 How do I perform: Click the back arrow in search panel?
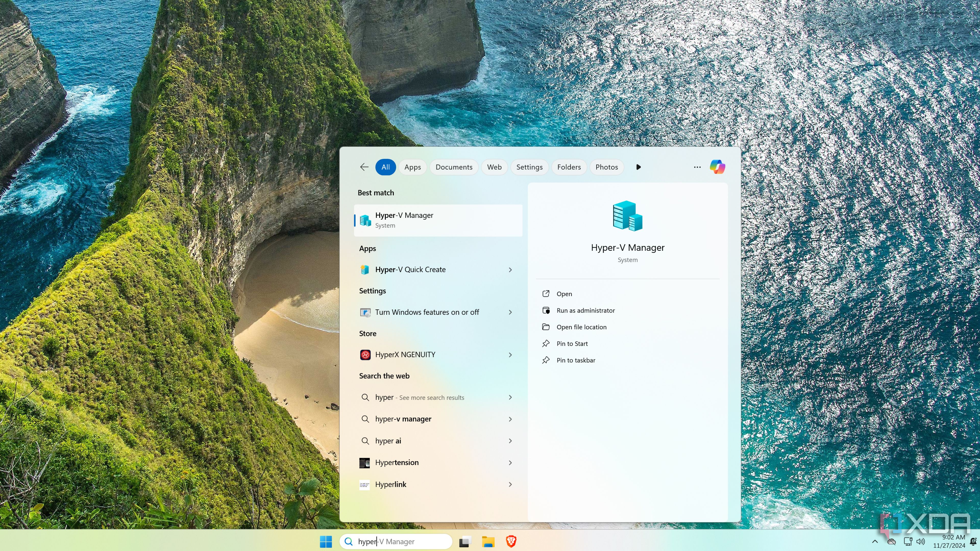pos(364,167)
